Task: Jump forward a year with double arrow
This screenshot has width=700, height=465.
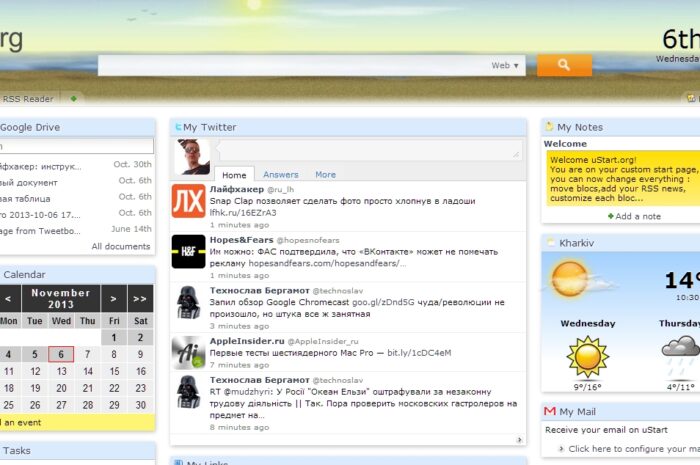Action: (x=141, y=298)
